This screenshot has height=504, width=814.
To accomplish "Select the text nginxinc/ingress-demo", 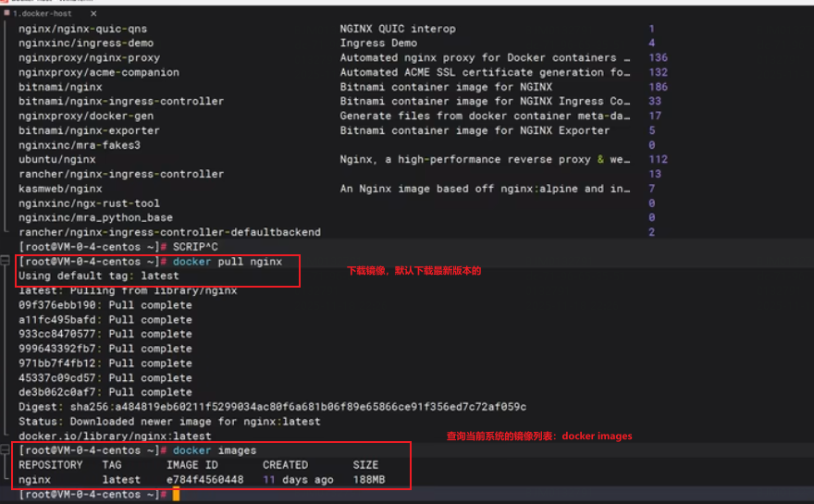I will (86, 43).
